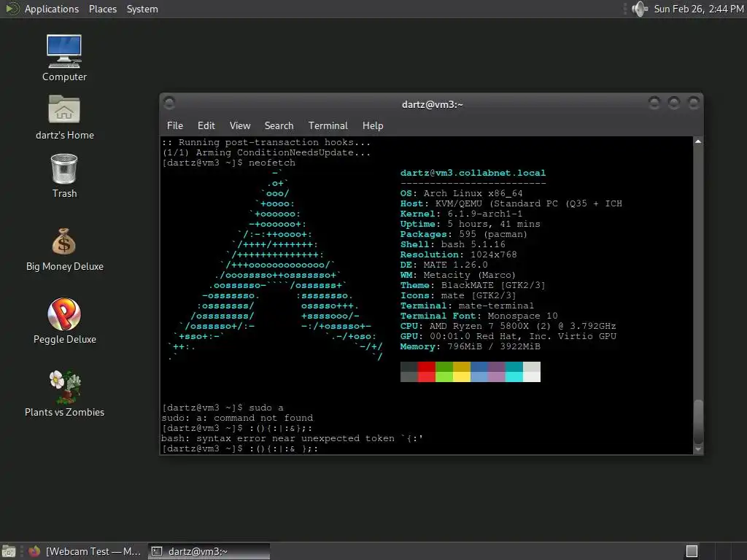747x560 pixels.
Task: Open the Terminal menu in menubar
Action: 328,125
